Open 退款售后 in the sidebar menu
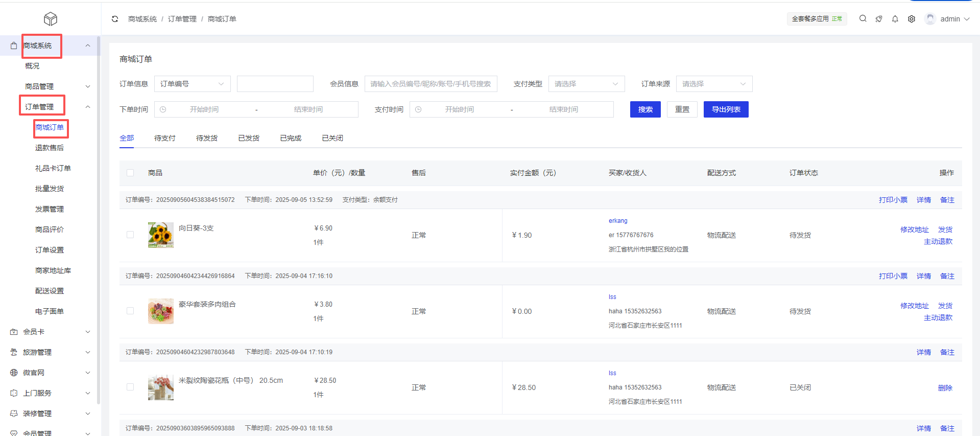This screenshot has height=436, width=980. click(50, 148)
